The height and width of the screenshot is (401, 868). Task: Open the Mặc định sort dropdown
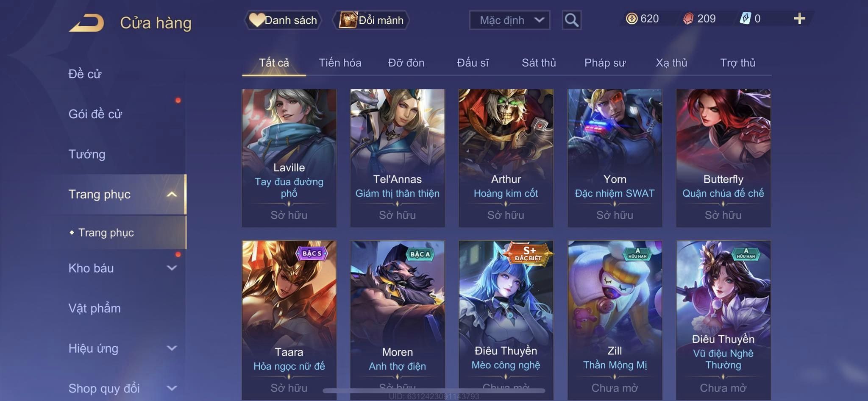tap(509, 20)
